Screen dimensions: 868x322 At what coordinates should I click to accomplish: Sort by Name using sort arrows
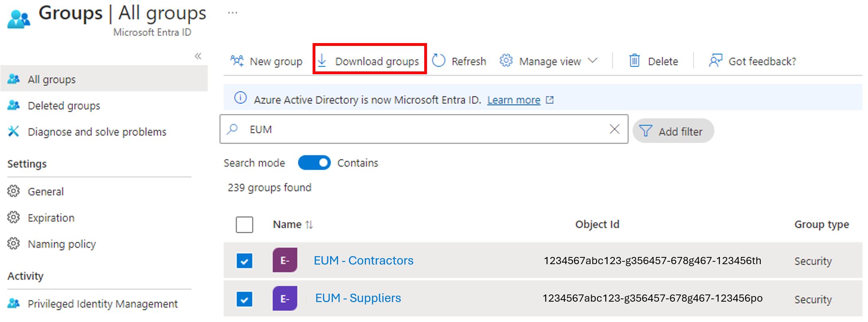[x=309, y=225]
